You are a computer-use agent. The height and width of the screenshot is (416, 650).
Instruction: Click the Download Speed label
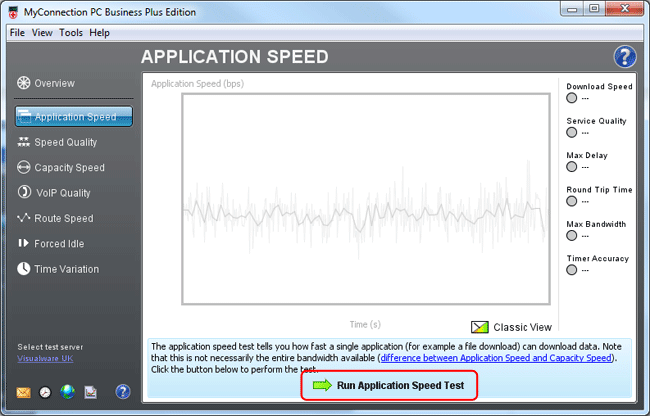pos(599,87)
